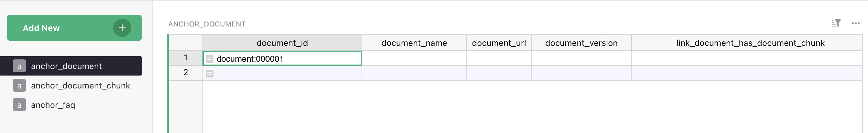This screenshot has width=868, height=133.
Task: Select the anchor_document page
Action: tap(66, 66)
